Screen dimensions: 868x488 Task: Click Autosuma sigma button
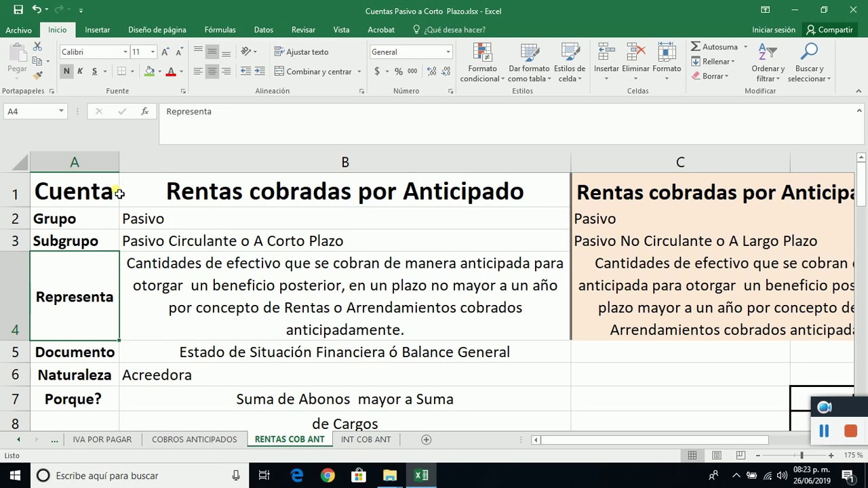point(715,47)
